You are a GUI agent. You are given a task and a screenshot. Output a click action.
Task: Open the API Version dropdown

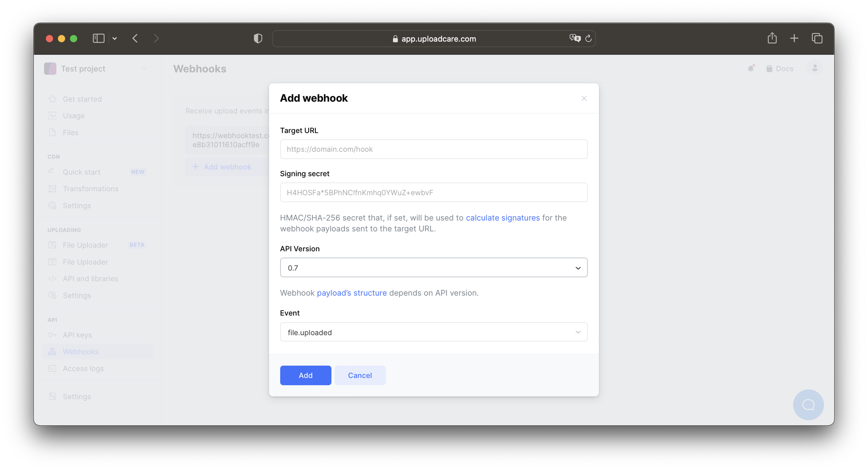tap(433, 267)
